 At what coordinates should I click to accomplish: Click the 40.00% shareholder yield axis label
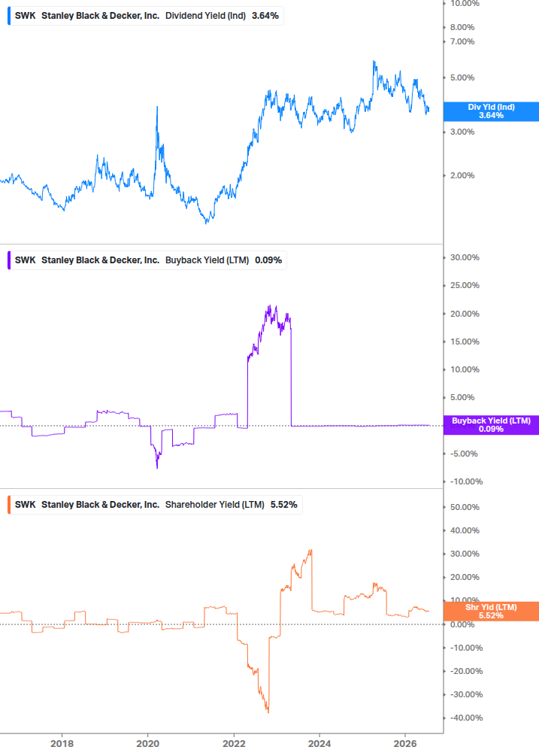465,530
